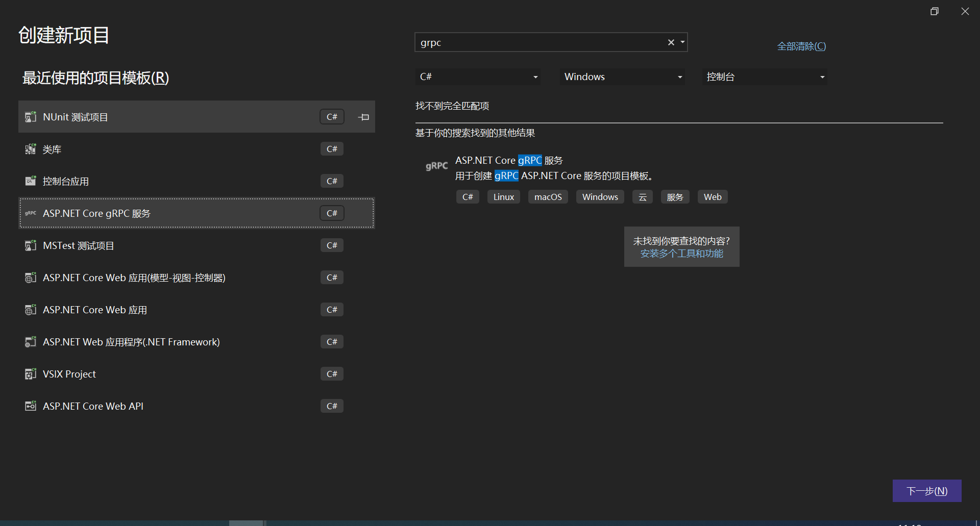The width and height of the screenshot is (980, 526).
Task: Select the ASP.NET Core Web 应用 template
Action: click(x=197, y=310)
